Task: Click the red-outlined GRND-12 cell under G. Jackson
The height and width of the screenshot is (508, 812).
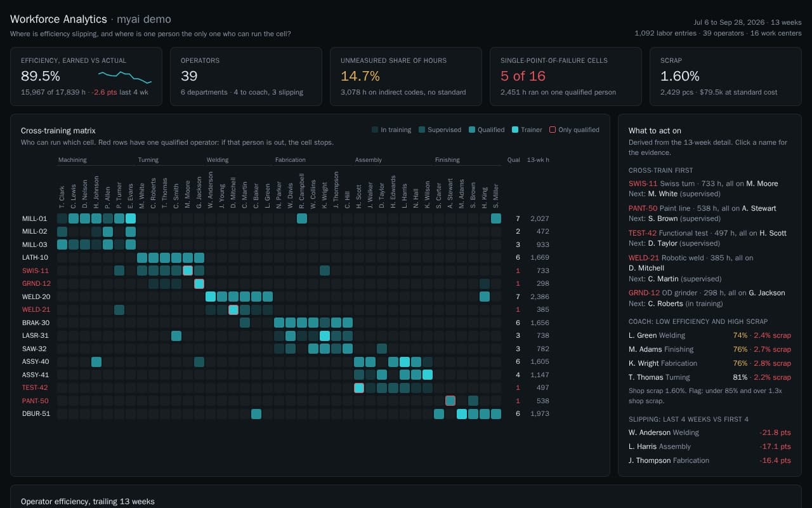Action: point(199,284)
